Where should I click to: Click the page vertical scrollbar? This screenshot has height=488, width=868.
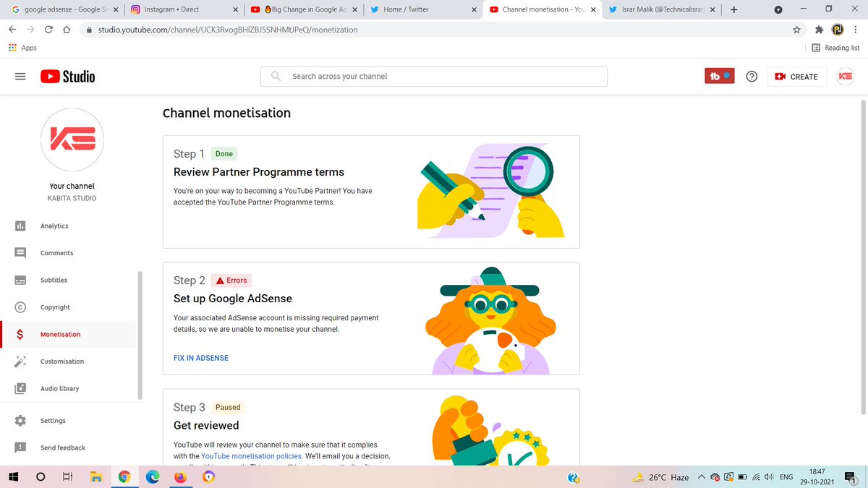pos(864,258)
